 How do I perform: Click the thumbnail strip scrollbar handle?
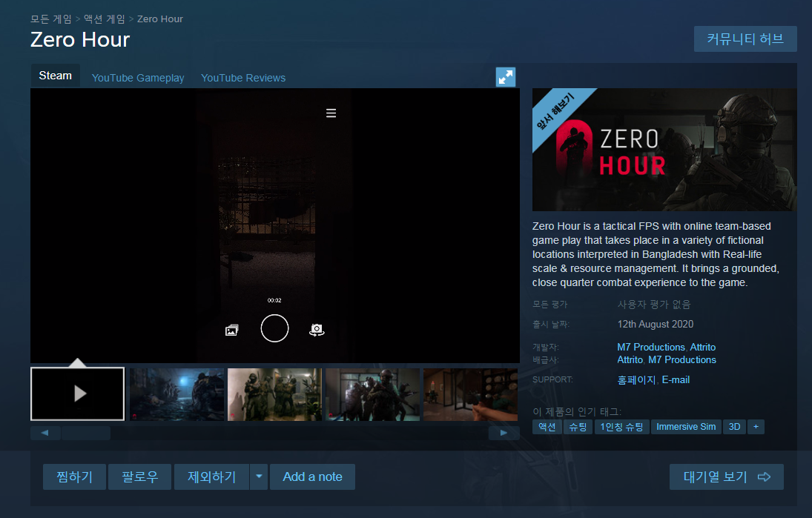[86, 433]
